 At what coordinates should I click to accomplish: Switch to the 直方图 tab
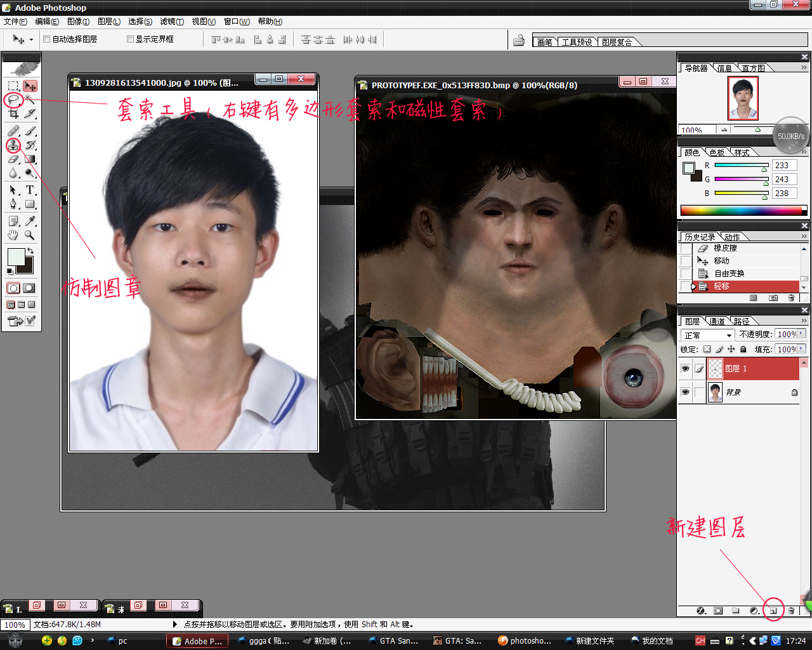coord(753,68)
